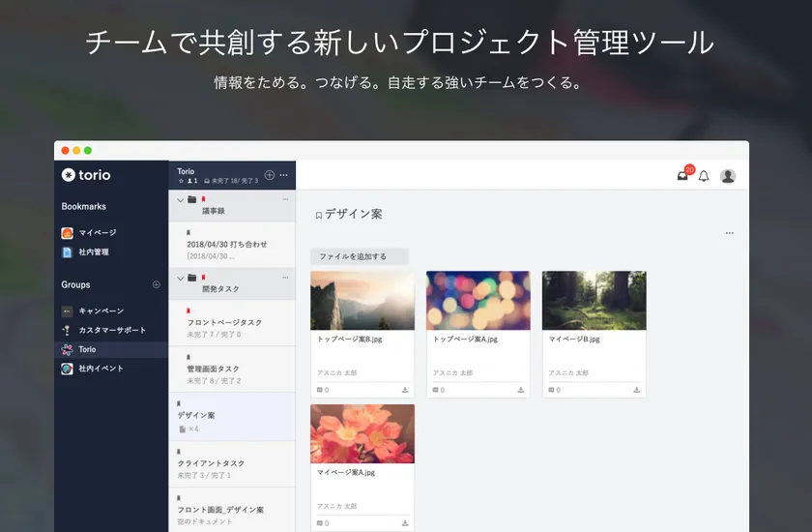Collapse the 開発タスク folder
Screen dimensions: 812x532
click(180, 278)
